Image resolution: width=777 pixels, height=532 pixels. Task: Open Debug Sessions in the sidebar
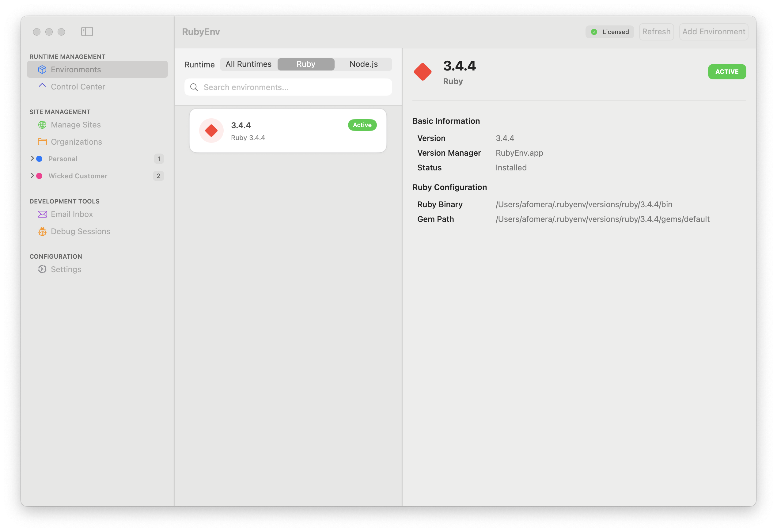97,231
